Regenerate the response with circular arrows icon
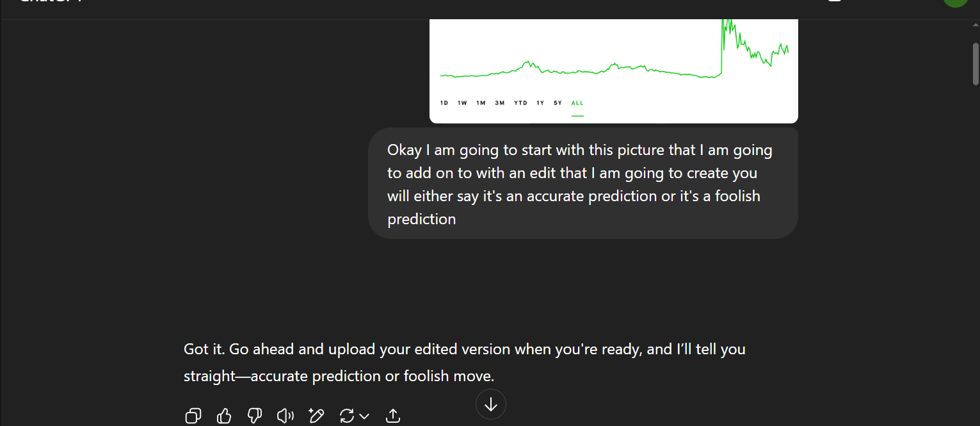The image size is (980, 426). point(347,416)
